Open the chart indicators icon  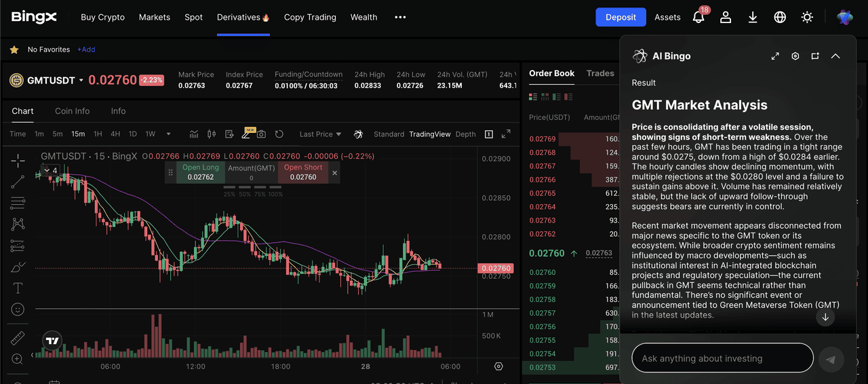click(x=194, y=134)
